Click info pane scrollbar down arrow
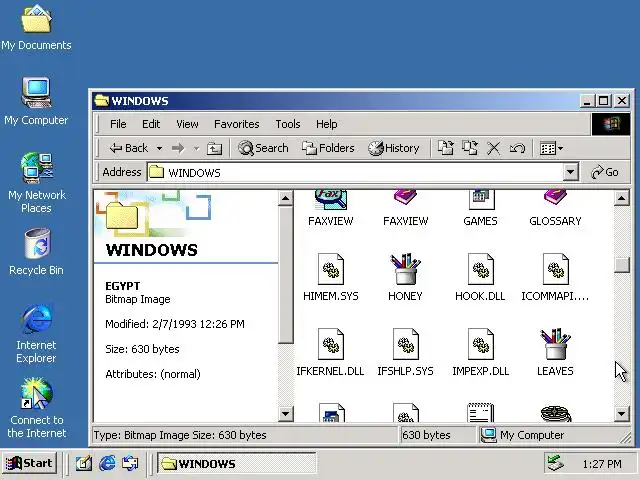The width and height of the screenshot is (640, 480). 286,414
